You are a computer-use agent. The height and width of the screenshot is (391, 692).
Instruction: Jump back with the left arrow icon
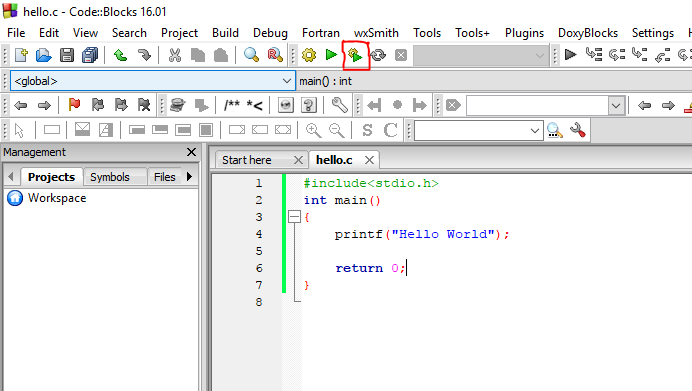[x=20, y=105]
